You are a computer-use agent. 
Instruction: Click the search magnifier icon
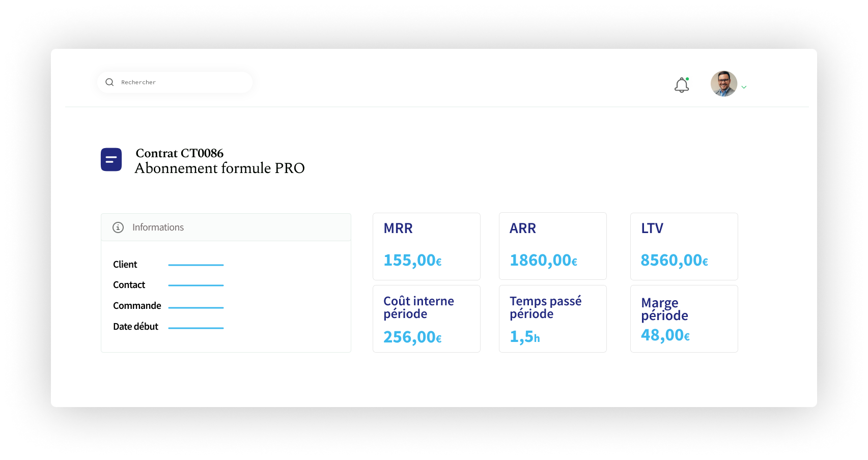pyautogui.click(x=109, y=82)
